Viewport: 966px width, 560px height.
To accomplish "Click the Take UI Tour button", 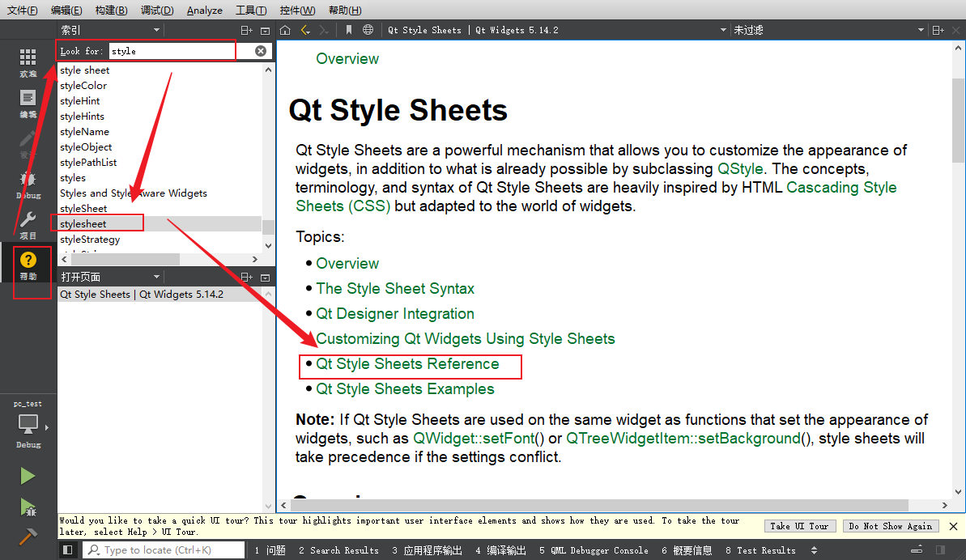I will 800,526.
